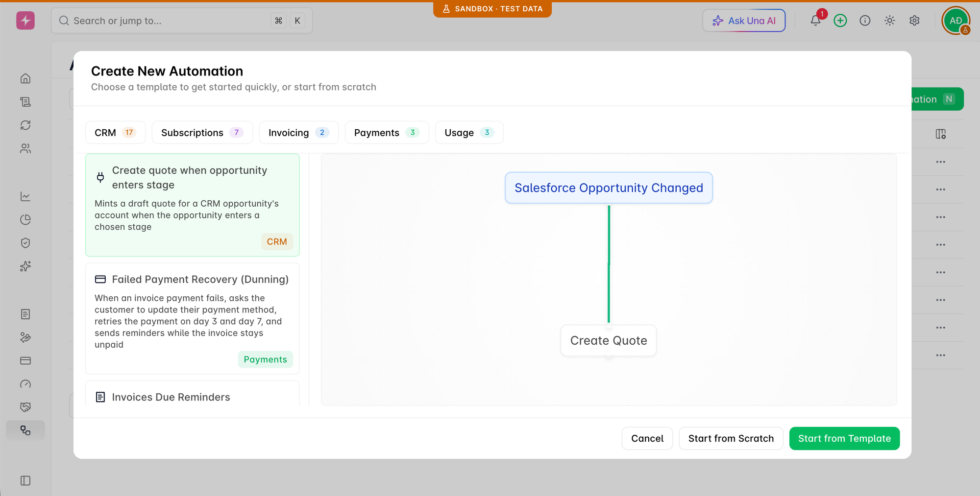Open the sync arrows sidebar icon
980x496 pixels.
click(x=25, y=125)
